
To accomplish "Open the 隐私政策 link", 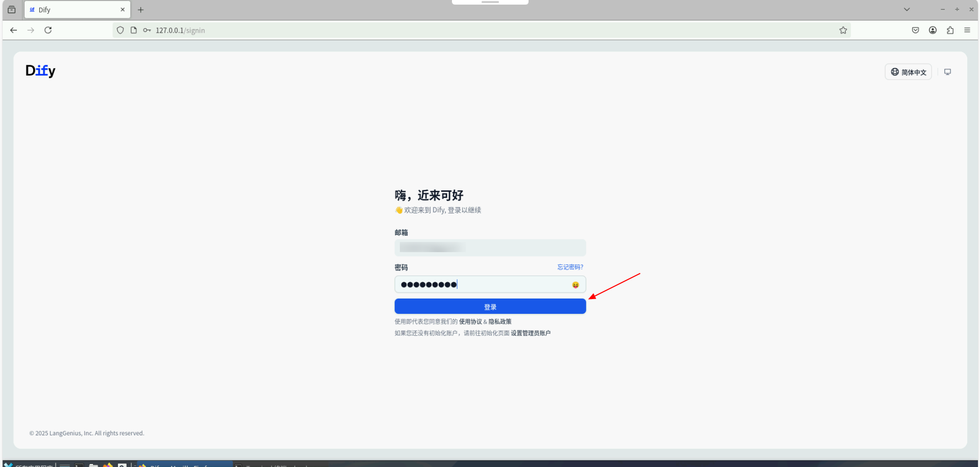I will [x=500, y=322].
